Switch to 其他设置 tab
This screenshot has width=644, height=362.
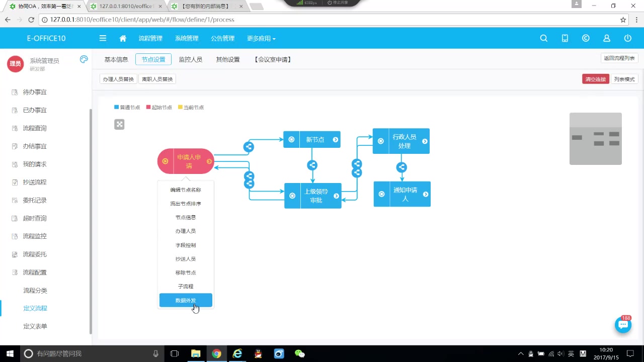point(228,59)
